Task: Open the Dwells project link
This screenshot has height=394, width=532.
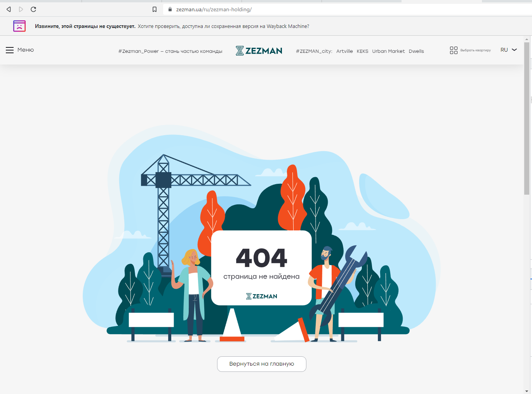Action: click(416, 51)
